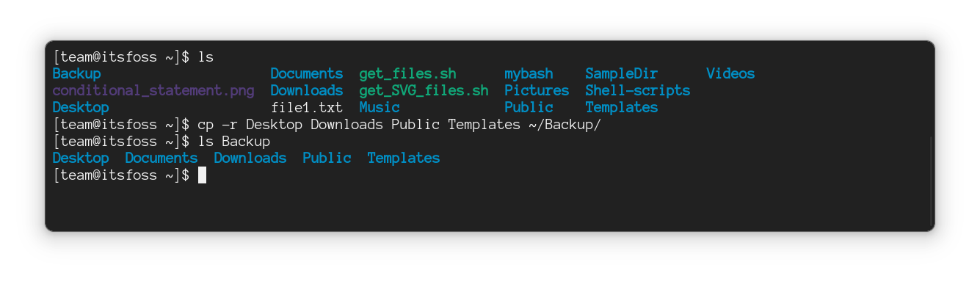The image size is (980, 281).
Task: Click get_files.sh script name
Action: point(407,74)
